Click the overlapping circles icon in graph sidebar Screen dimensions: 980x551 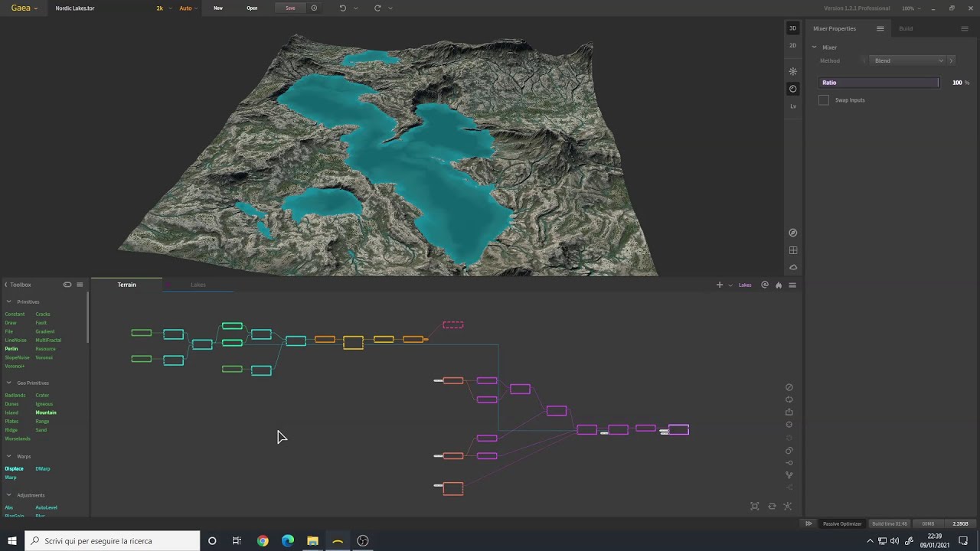coord(789,450)
